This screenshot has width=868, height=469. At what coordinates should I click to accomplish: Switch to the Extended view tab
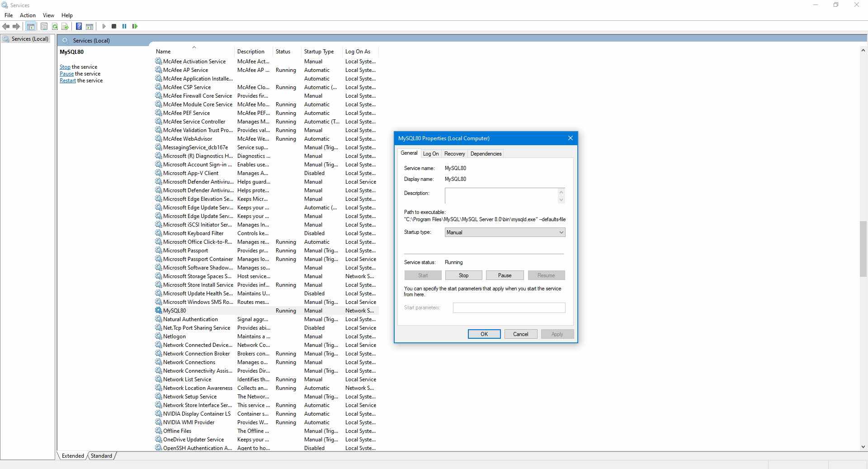(73, 455)
